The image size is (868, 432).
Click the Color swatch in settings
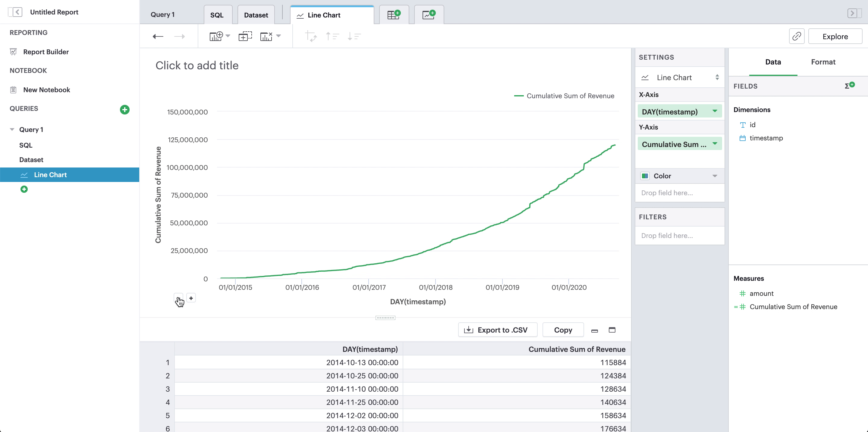click(x=645, y=176)
